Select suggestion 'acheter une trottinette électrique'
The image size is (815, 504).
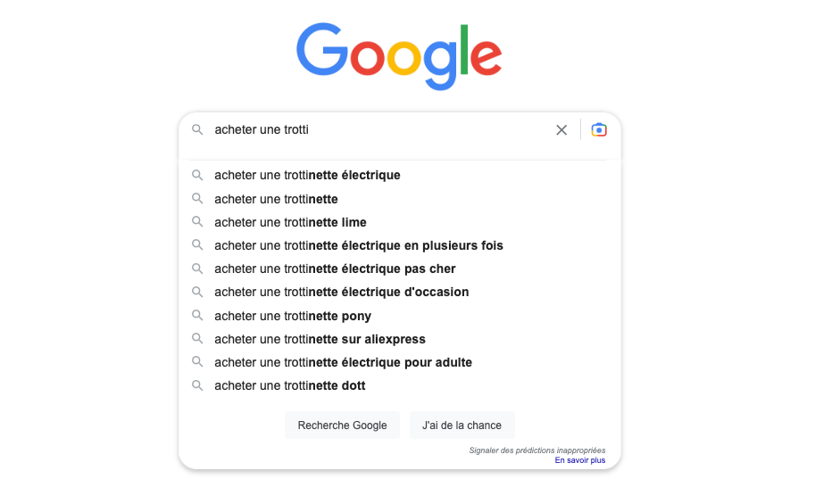click(x=399, y=175)
